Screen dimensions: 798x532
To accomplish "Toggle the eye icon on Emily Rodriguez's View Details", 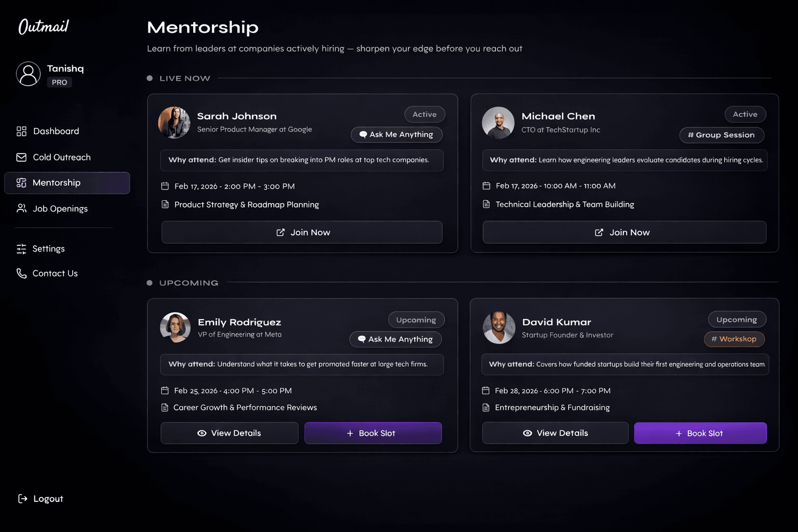I will click(x=203, y=433).
